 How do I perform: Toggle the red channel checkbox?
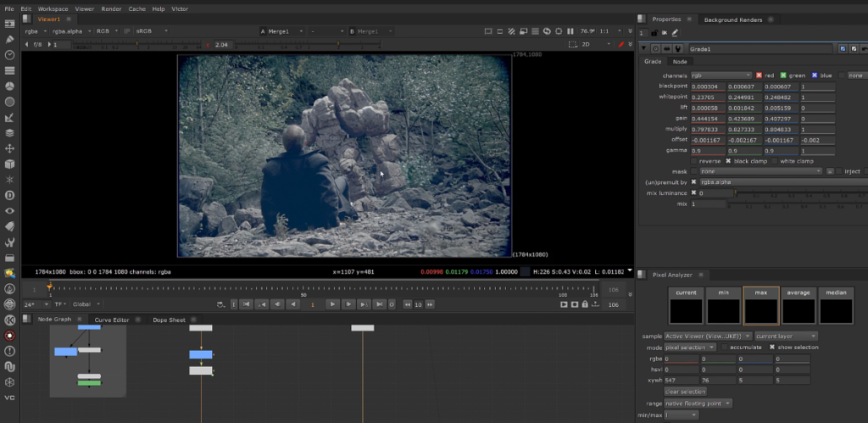(759, 75)
